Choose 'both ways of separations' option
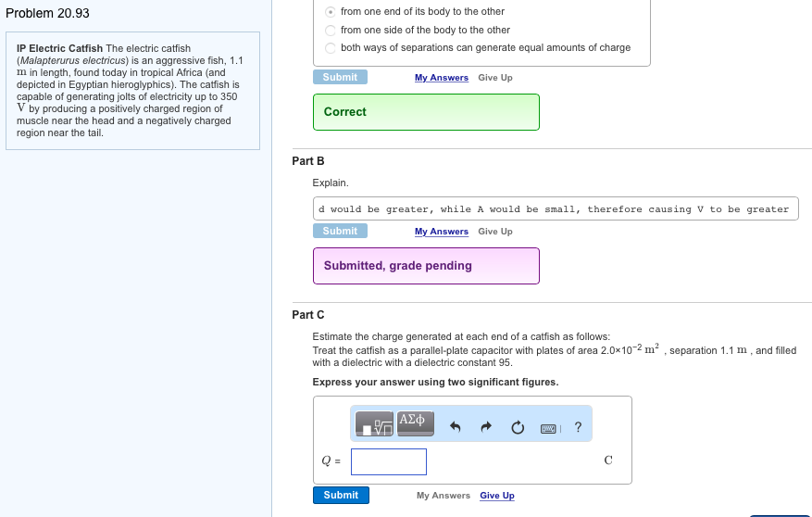The height and width of the screenshot is (517, 812). tap(331, 48)
